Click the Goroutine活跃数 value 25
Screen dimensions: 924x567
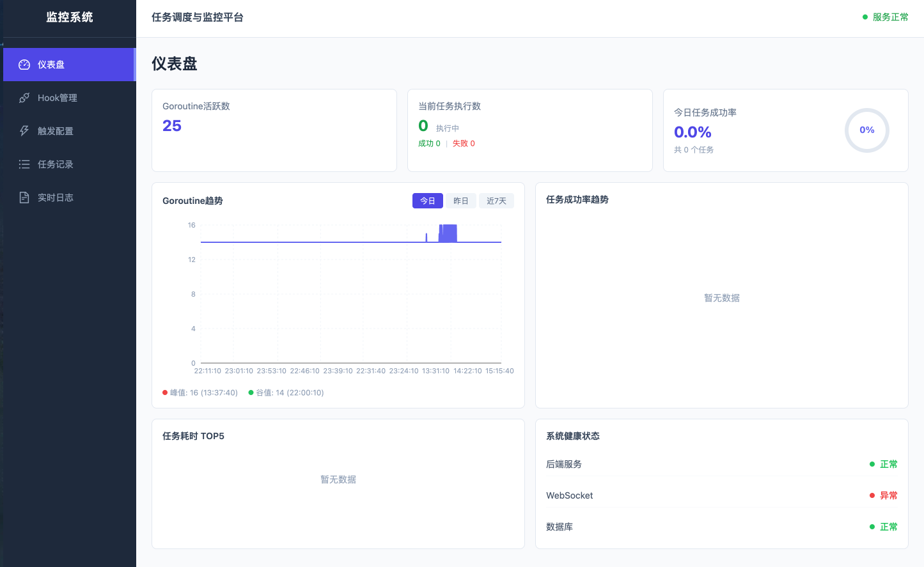pos(172,126)
